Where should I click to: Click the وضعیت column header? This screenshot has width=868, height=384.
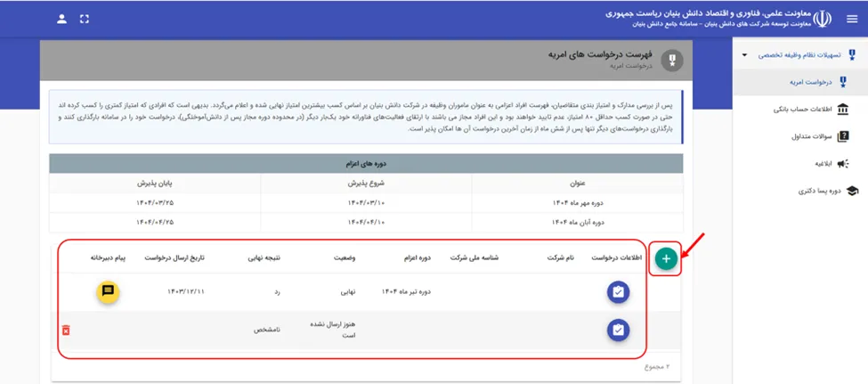(345, 258)
